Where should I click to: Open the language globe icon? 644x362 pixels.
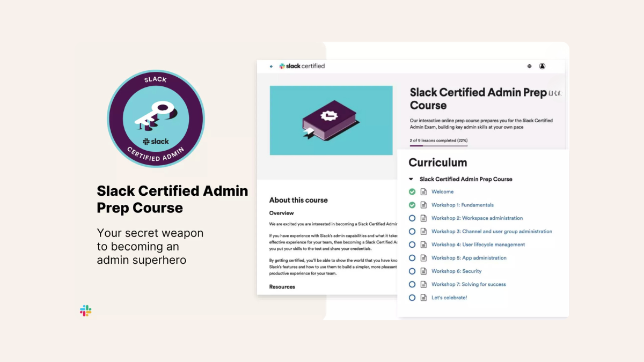(x=530, y=67)
